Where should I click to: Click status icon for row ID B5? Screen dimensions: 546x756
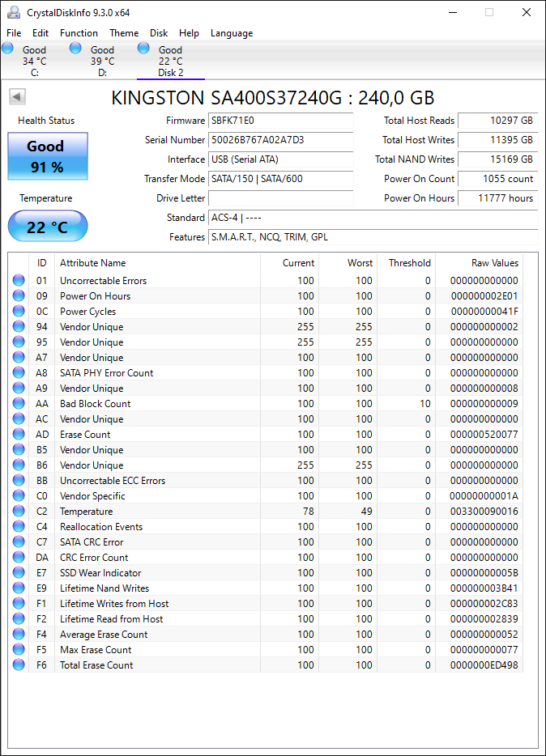[x=19, y=449]
